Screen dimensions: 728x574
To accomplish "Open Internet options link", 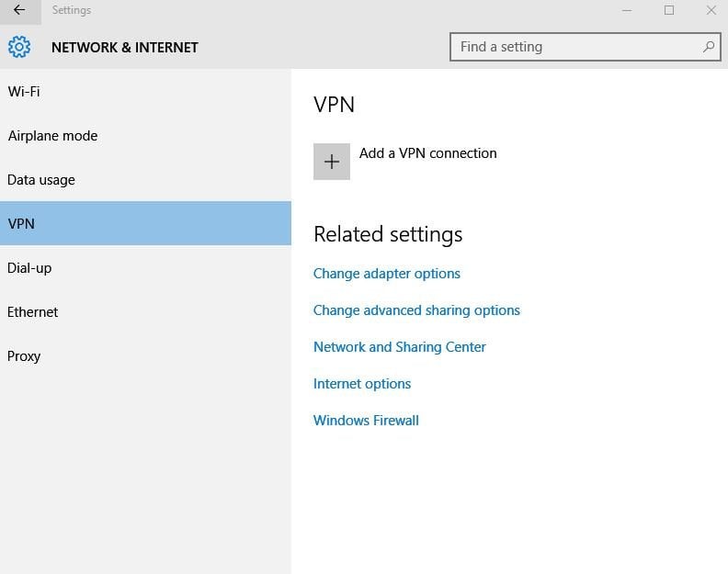I will point(361,384).
